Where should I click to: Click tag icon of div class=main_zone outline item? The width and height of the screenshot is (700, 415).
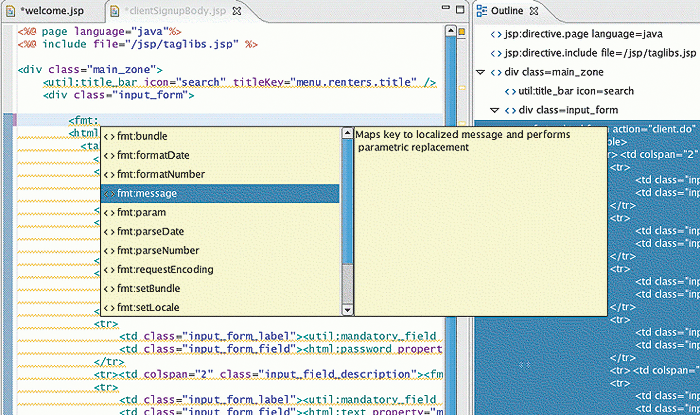coord(496,72)
